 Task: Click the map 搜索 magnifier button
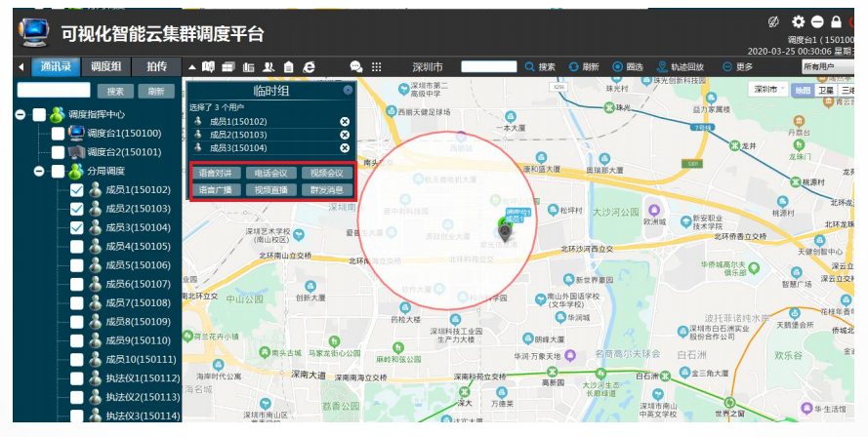pos(540,67)
